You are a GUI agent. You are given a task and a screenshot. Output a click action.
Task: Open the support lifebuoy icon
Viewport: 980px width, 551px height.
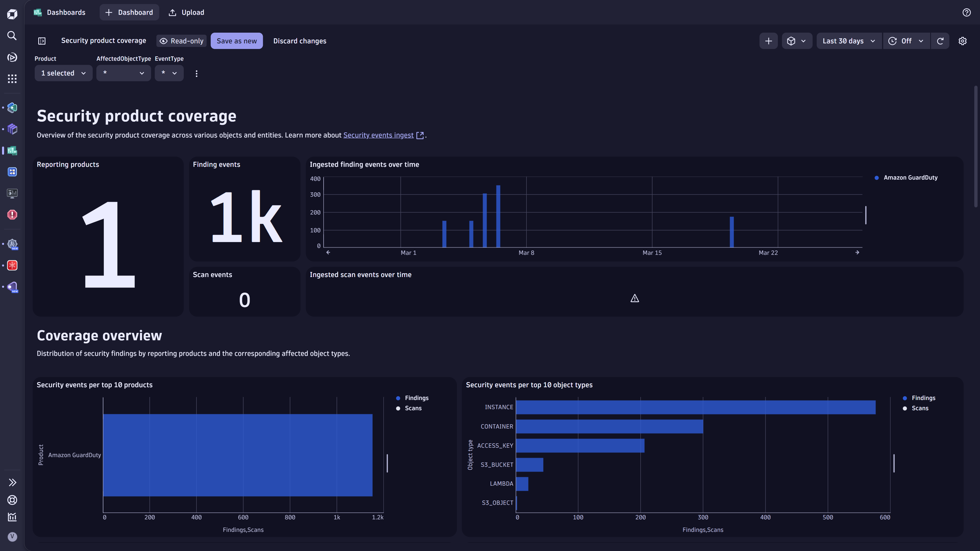[12, 500]
